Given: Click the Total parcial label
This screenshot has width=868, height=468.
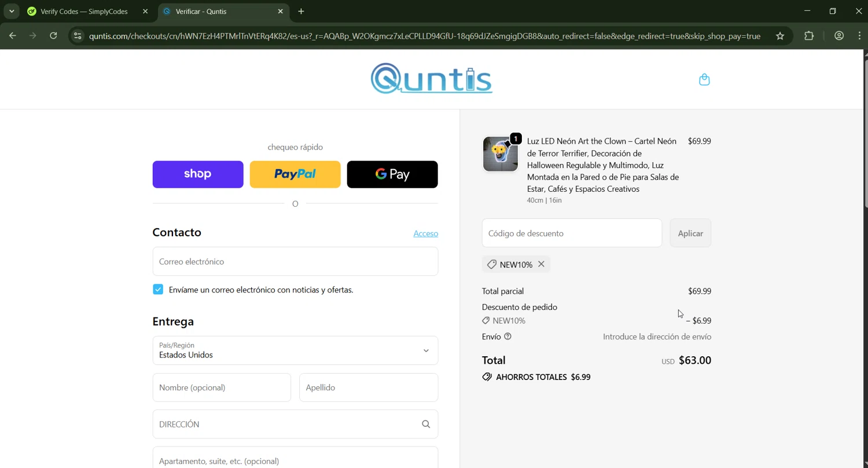Looking at the screenshot, I should pos(503,291).
